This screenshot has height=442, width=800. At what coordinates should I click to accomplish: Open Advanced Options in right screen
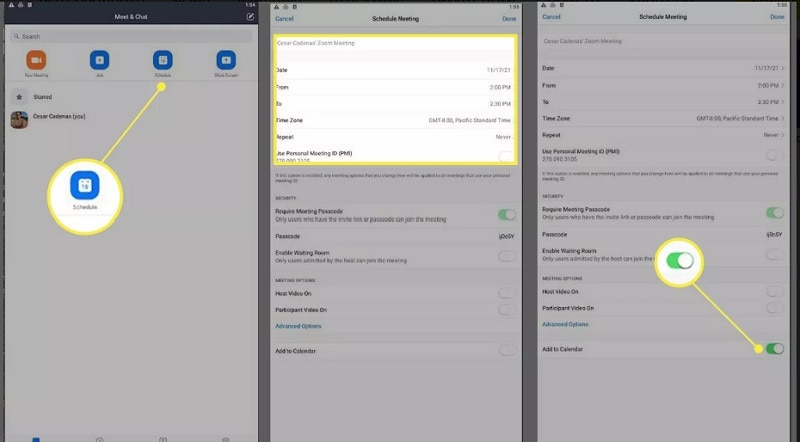click(x=565, y=324)
